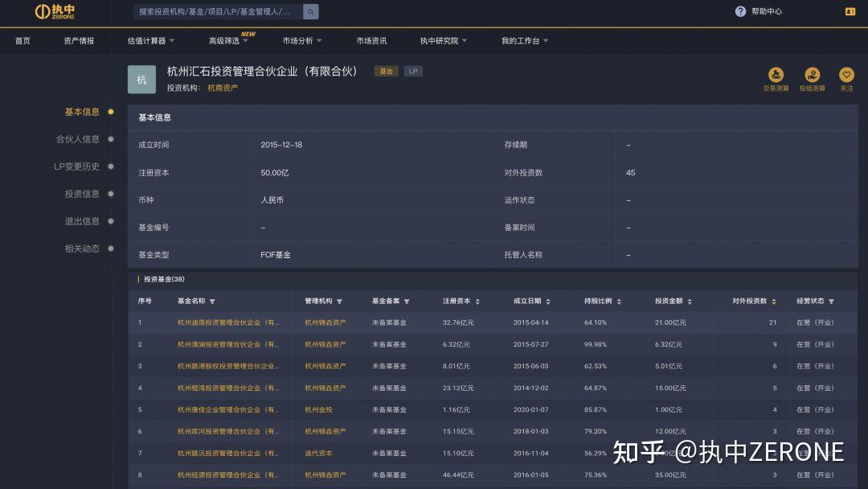Sort by 成立日期 column arrows
This screenshot has width=868, height=489.
[548, 302]
